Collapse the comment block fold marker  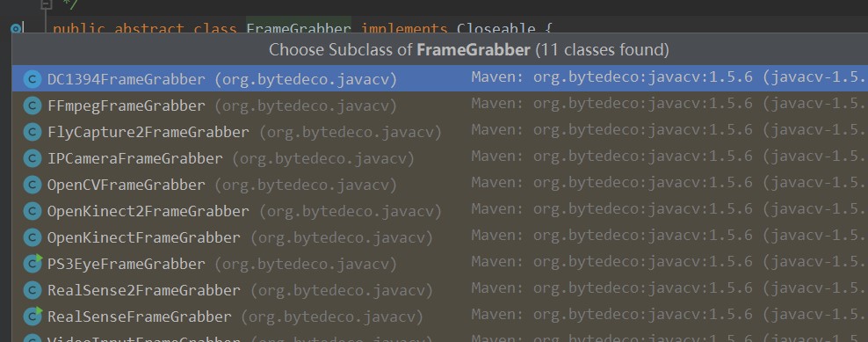[47, 4]
